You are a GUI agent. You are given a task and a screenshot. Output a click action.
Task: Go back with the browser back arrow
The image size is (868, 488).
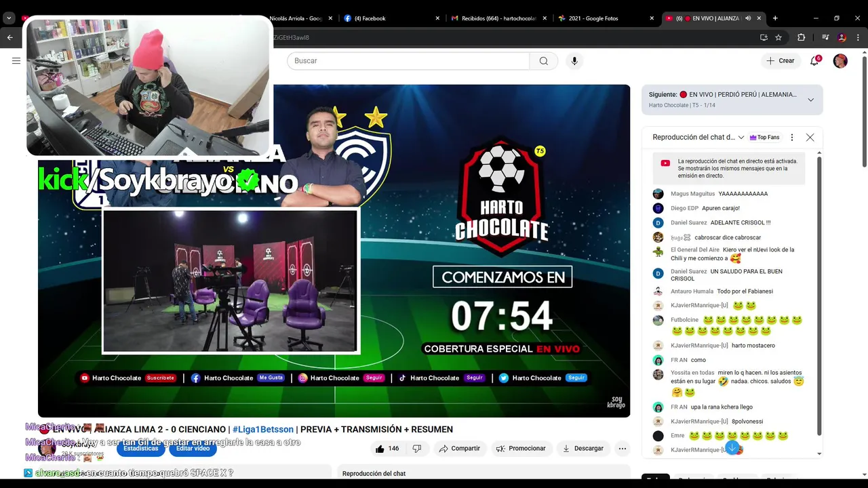click(x=9, y=37)
